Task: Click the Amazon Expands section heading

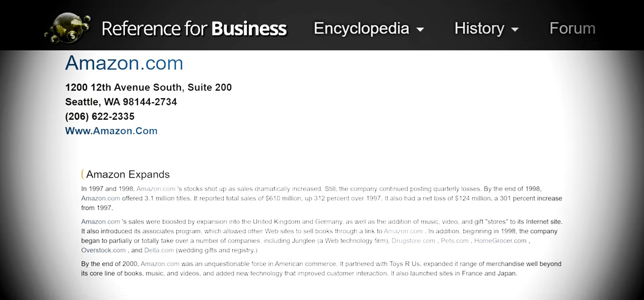Action: (128, 174)
